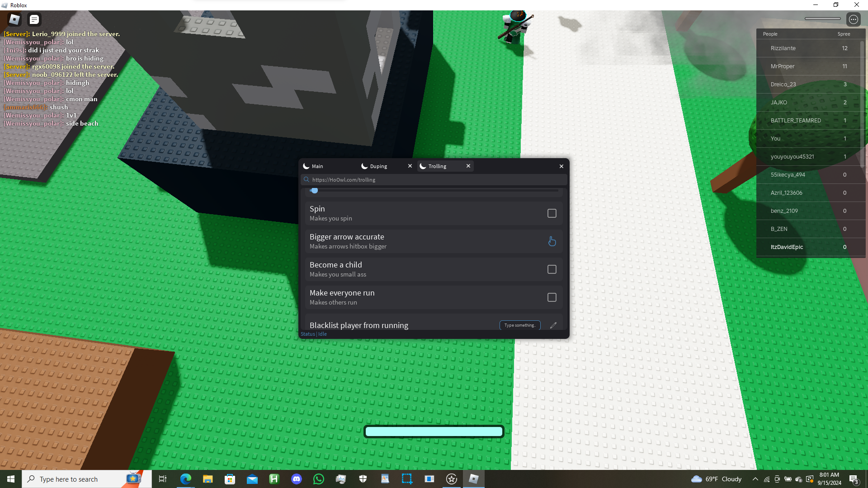Select the You row in leaderboard
Screen dimensions: 868x488
click(x=808, y=139)
